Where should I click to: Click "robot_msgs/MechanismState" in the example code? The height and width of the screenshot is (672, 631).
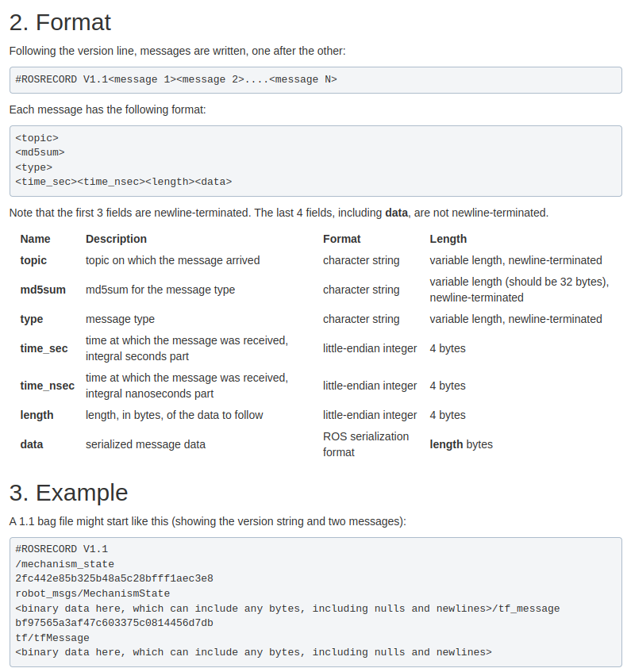(x=92, y=593)
